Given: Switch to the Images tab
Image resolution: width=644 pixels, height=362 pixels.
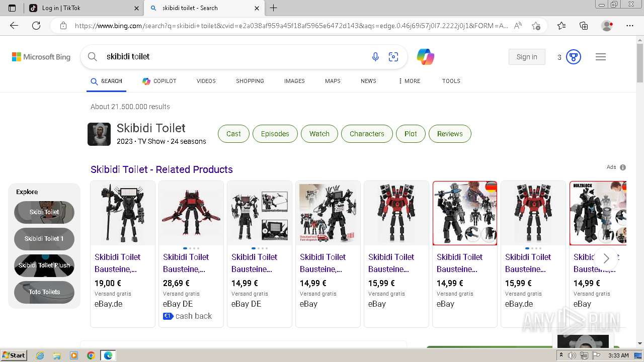Looking at the screenshot, I should 294,81.
